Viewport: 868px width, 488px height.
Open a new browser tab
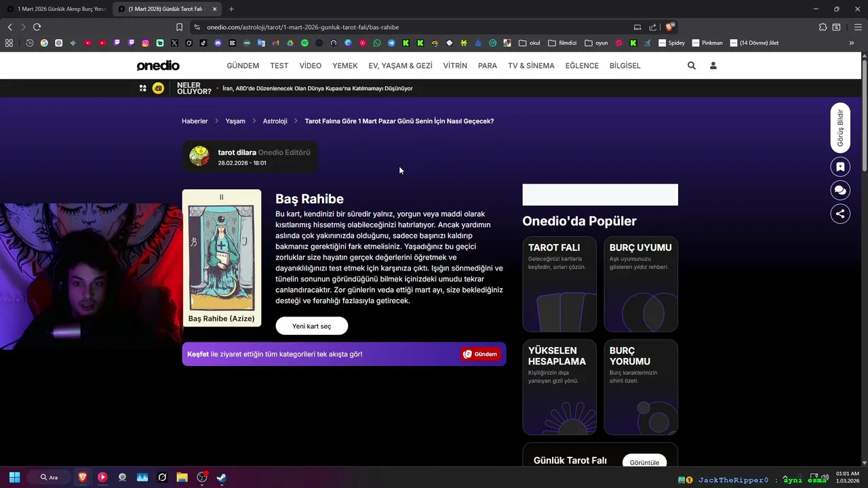click(x=231, y=9)
